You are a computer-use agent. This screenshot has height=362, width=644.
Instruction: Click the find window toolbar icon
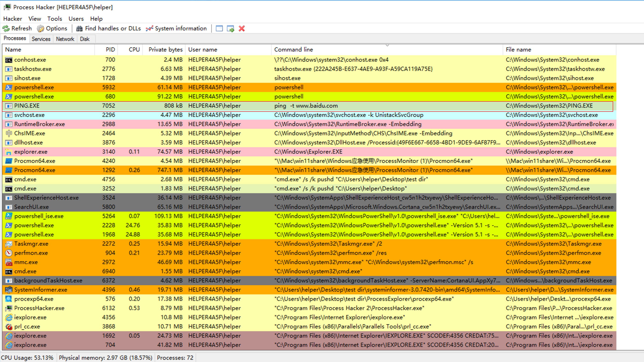[x=219, y=29]
